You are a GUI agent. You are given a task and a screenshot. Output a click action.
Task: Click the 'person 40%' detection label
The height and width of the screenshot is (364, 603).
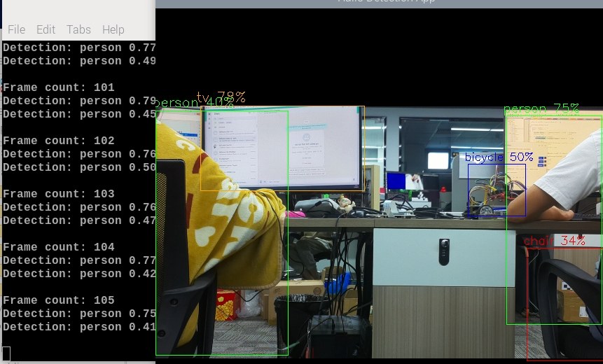195,103
